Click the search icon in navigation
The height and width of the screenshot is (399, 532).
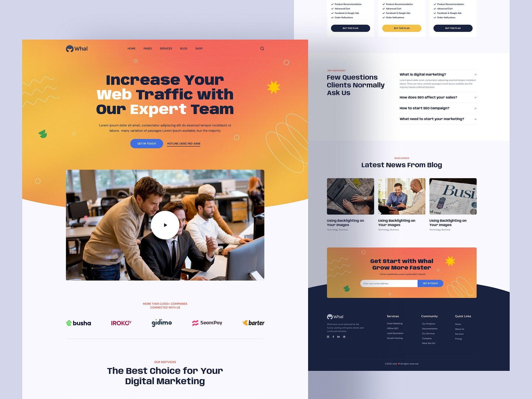pos(262,49)
